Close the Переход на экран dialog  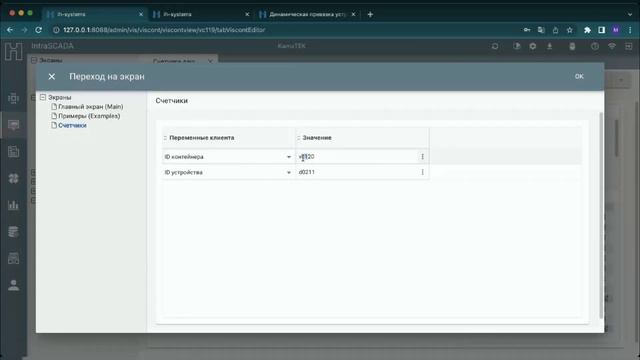coord(51,76)
